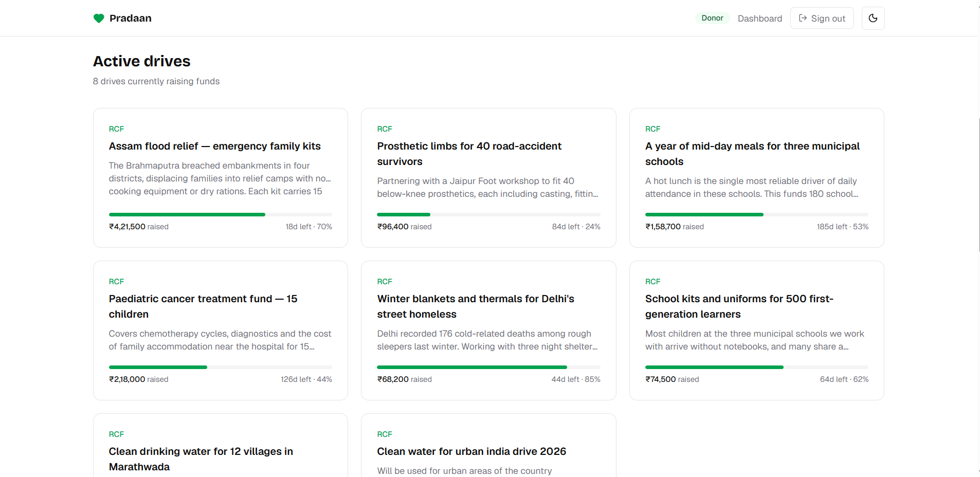Click the Active drives heading
The height and width of the screenshot is (477, 980).
pyautogui.click(x=142, y=61)
